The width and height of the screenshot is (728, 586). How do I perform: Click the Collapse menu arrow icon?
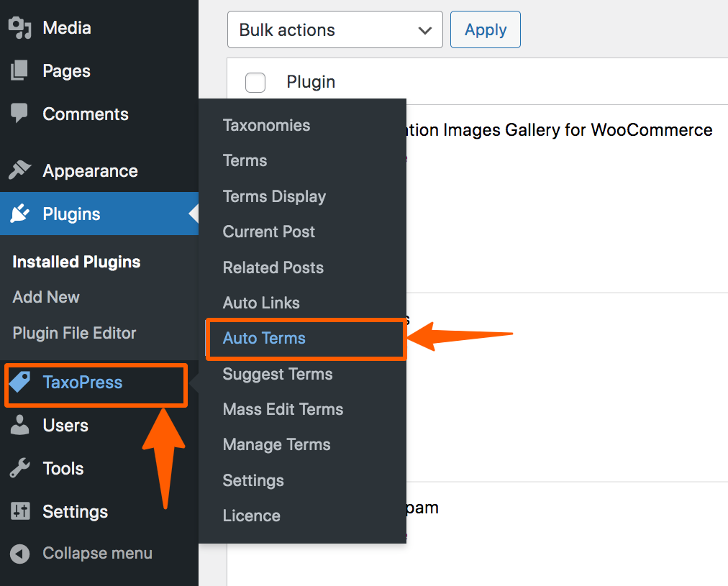point(19,554)
